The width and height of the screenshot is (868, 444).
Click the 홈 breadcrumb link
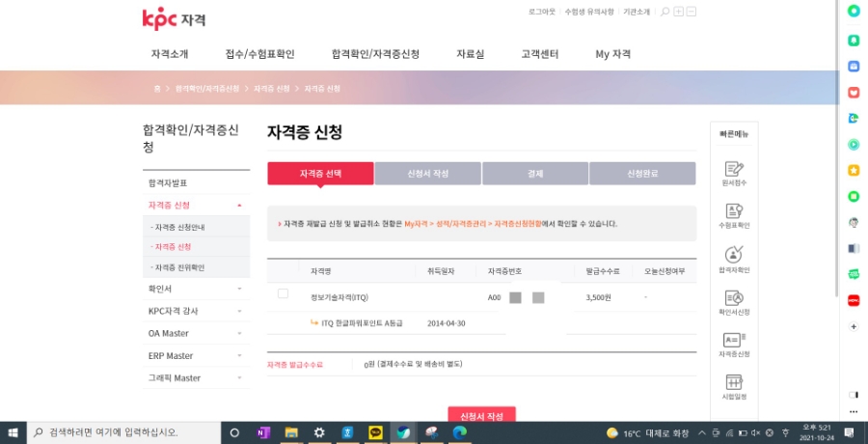(x=157, y=89)
